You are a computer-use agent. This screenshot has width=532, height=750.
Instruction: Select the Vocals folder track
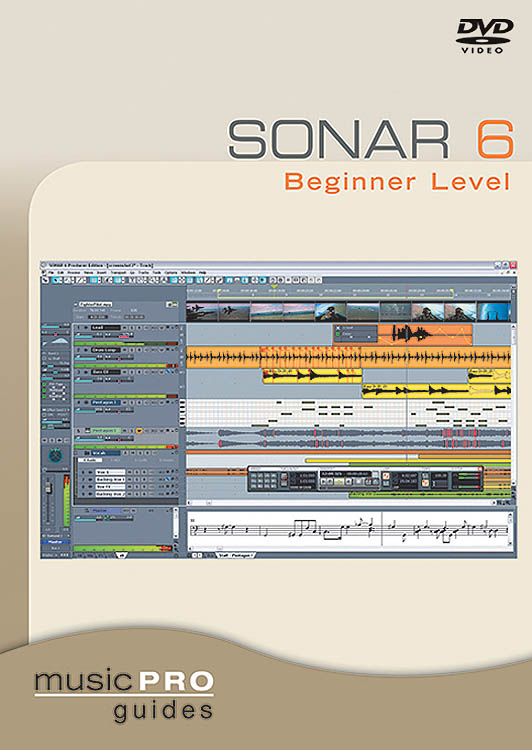tap(106, 453)
